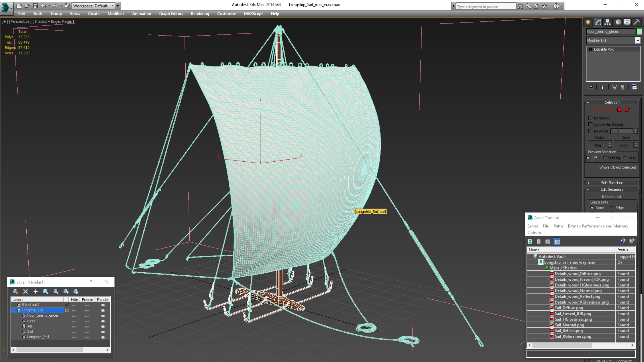Click Refresh icon in Asset Tracking

pos(530,241)
